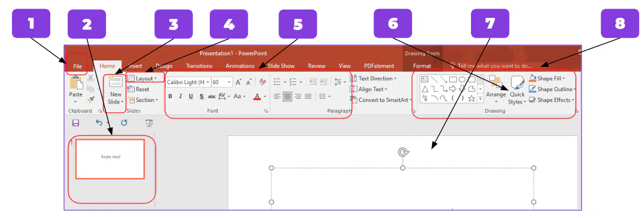Select the straight Line shape
The width and height of the screenshot is (644, 218).
point(434,79)
